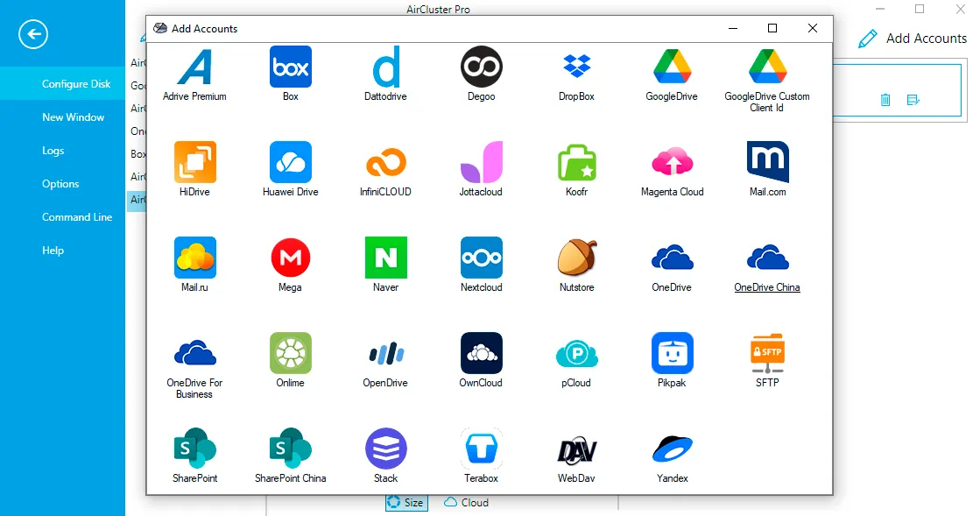
Task: Add a Mega account
Action: pos(291,258)
